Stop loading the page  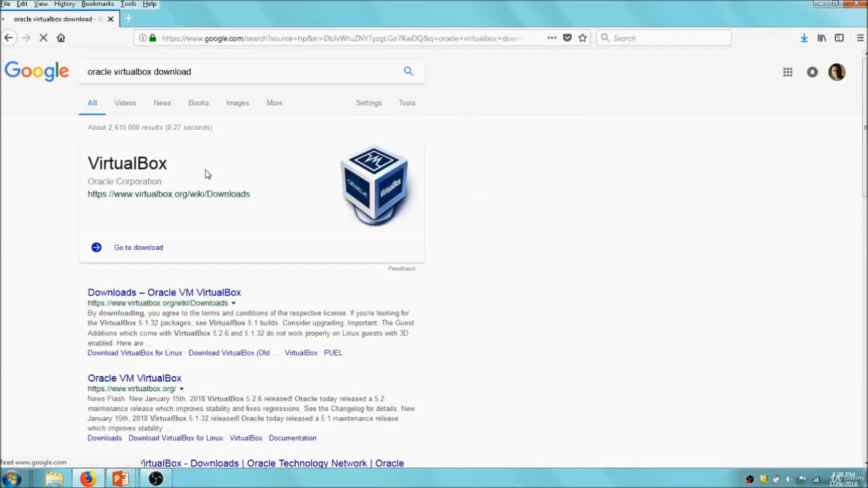point(43,38)
